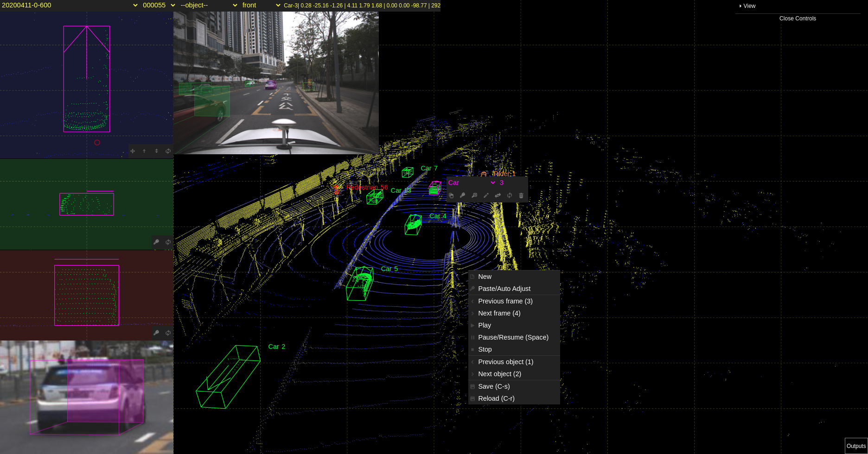The image size is (868, 454).
Task: Reverse box direction with arrows icon
Action: coord(498,195)
